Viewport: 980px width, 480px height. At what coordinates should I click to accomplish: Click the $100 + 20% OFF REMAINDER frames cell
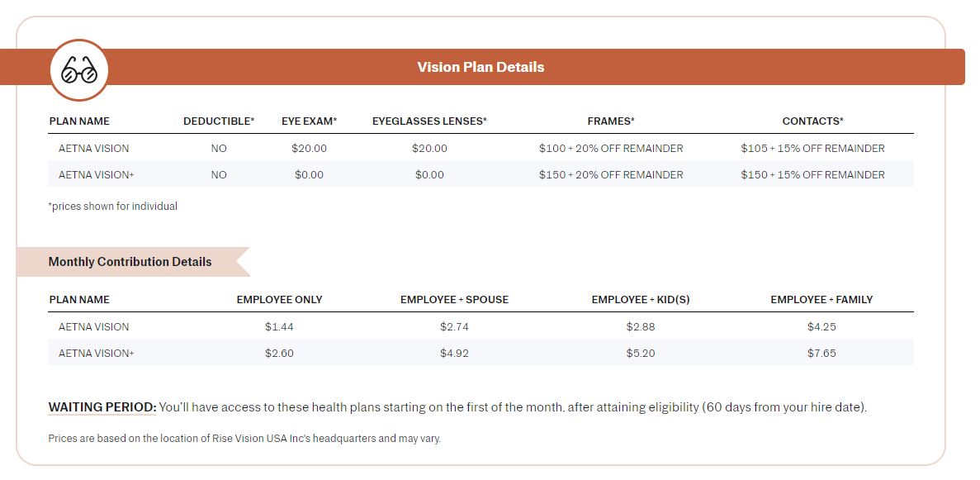(611, 149)
